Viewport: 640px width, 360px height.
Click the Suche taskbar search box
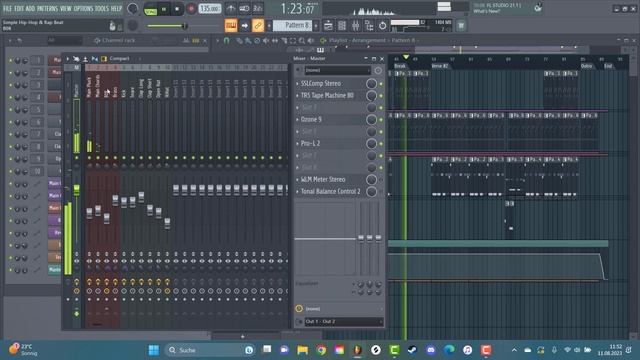211,350
